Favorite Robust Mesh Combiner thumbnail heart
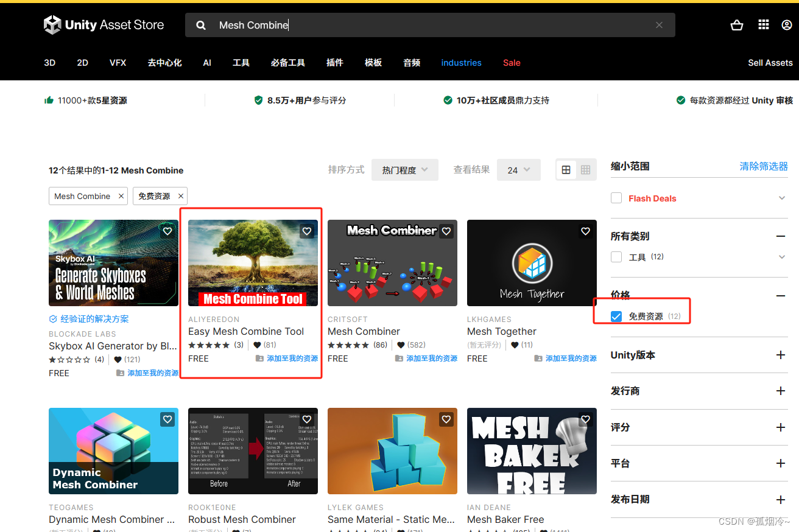799x532 pixels. (x=307, y=419)
